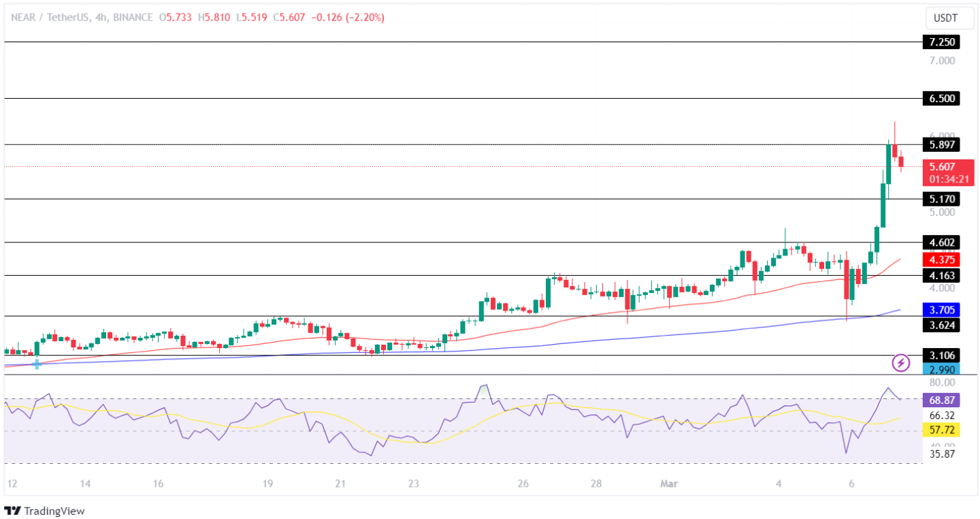This screenshot has height=519, width=980.
Task: Open the USDT currency selector
Action: (949, 18)
